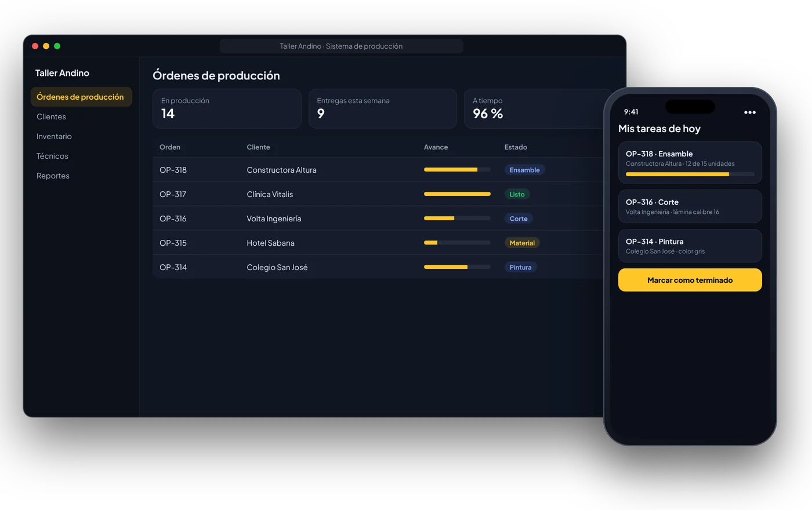The width and height of the screenshot is (812, 510).
Task: Click the phone OP-318 Ensamble progress bar
Action: pos(690,174)
